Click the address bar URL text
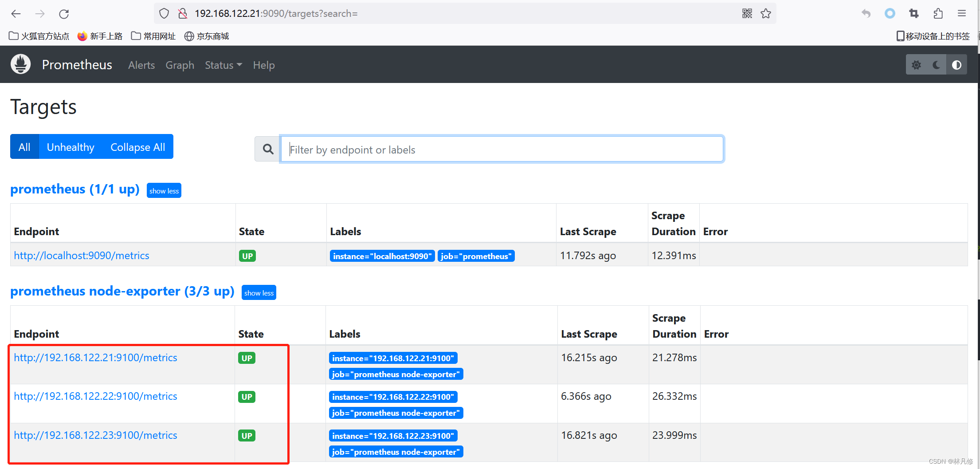This screenshot has width=980, height=469. (x=276, y=14)
